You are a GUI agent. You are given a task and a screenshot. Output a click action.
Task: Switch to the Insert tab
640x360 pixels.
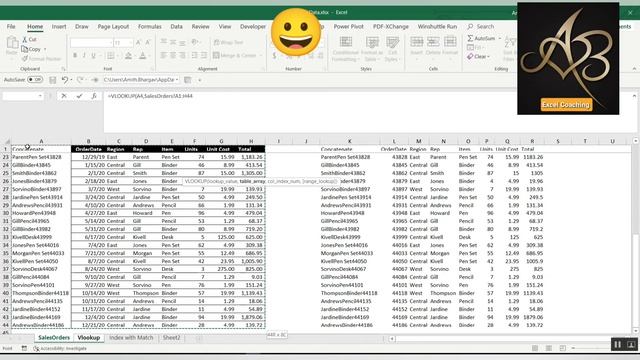coord(59,27)
